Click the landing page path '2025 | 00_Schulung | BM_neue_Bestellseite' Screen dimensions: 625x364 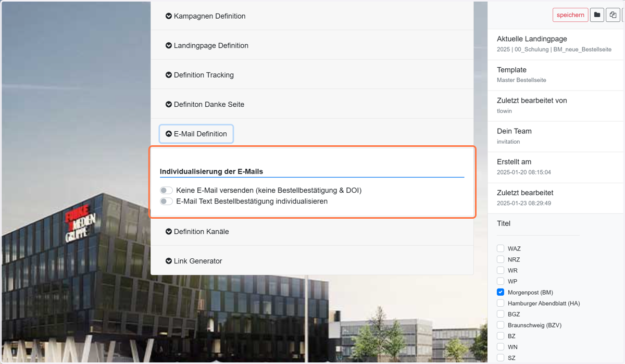(x=554, y=49)
